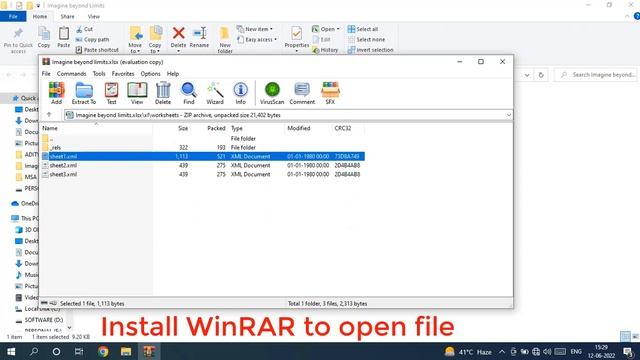
Task: Click the Delete trash icon in WinRAR
Action: click(163, 93)
